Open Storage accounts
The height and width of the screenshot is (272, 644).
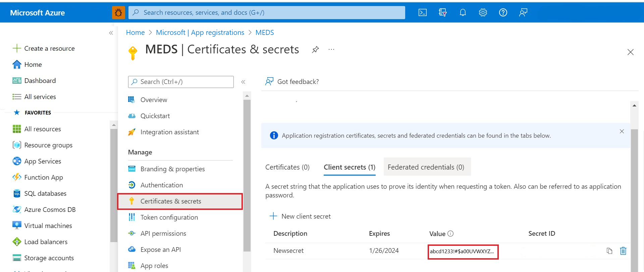[x=43, y=258]
